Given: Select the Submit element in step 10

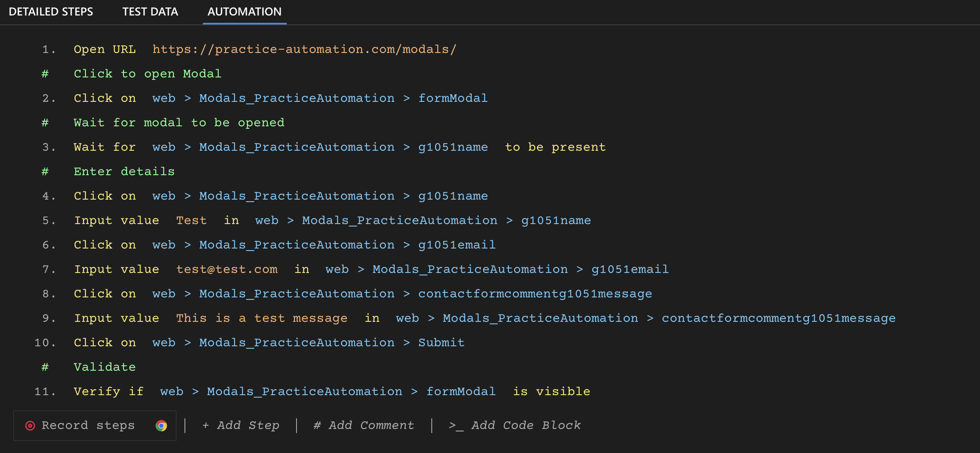Looking at the screenshot, I should [441, 343].
